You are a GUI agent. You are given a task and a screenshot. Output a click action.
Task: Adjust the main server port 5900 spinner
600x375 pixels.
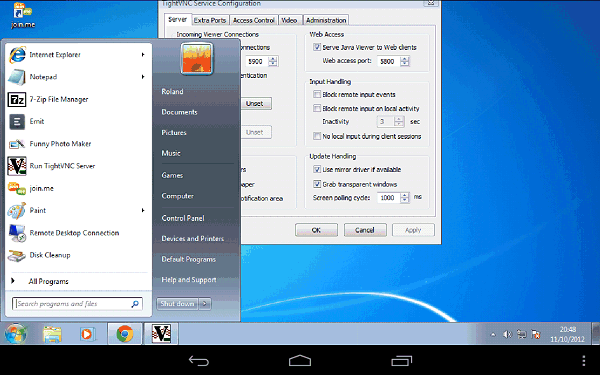click(x=273, y=61)
